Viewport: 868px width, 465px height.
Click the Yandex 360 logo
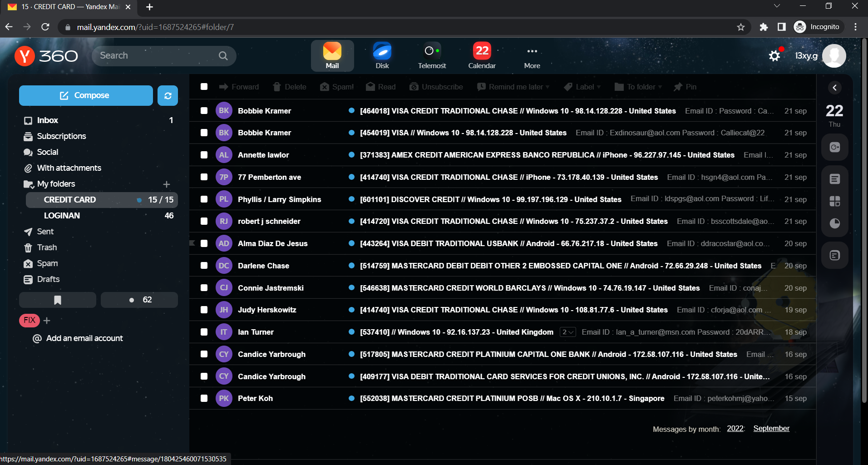pos(46,56)
